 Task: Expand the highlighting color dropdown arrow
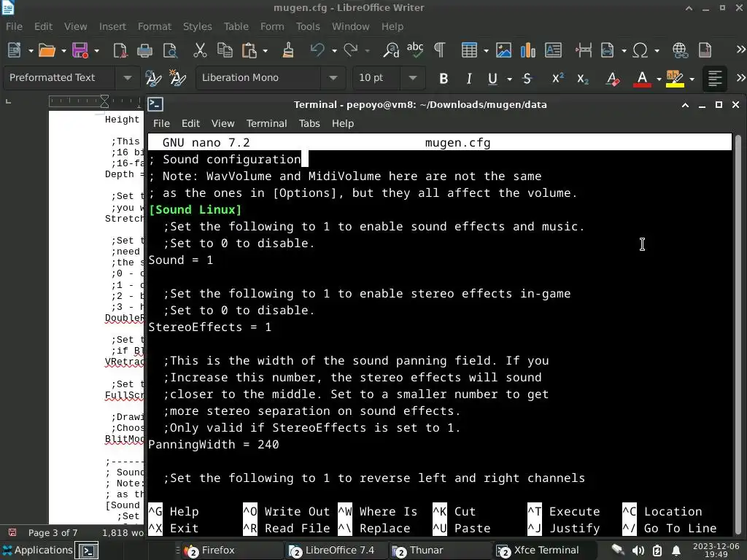pyautogui.click(x=692, y=79)
